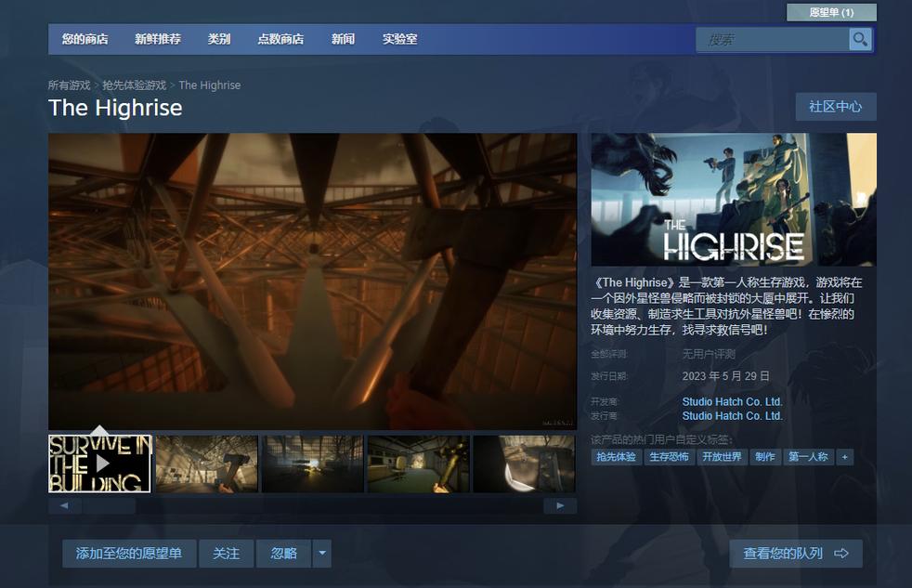The height and width of the screenshot is (588, 912).
Task: Click the 愿望单 (1) button
Action: click(x=831, y=12)
